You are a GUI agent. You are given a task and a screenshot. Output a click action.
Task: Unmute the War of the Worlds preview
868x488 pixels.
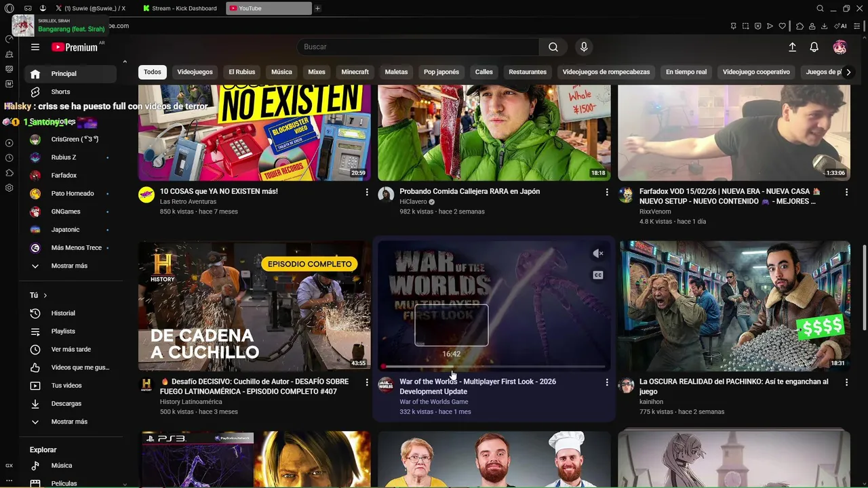pos(598,253)
